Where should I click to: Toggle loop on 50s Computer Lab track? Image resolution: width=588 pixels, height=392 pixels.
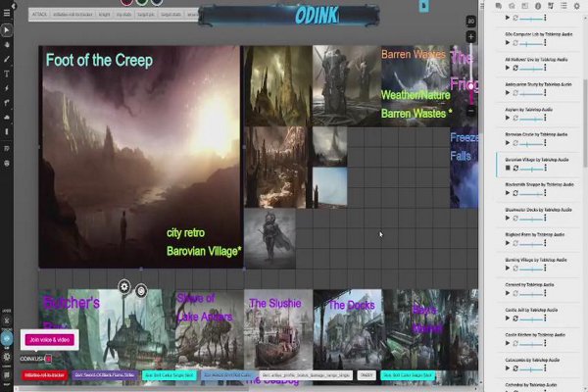tap(515, 43)
